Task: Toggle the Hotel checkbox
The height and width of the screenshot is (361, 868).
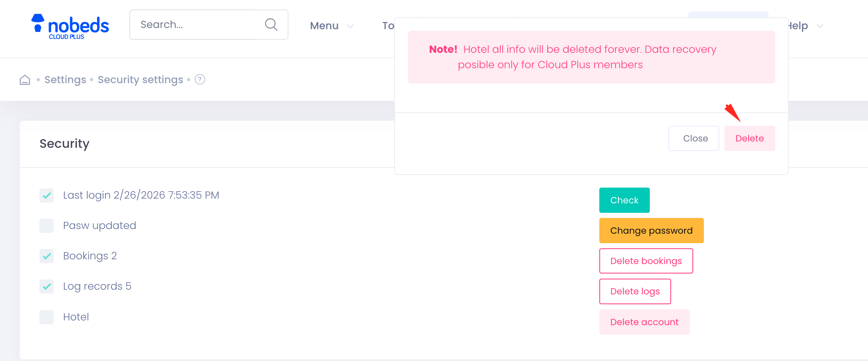Action: (47, 317)
